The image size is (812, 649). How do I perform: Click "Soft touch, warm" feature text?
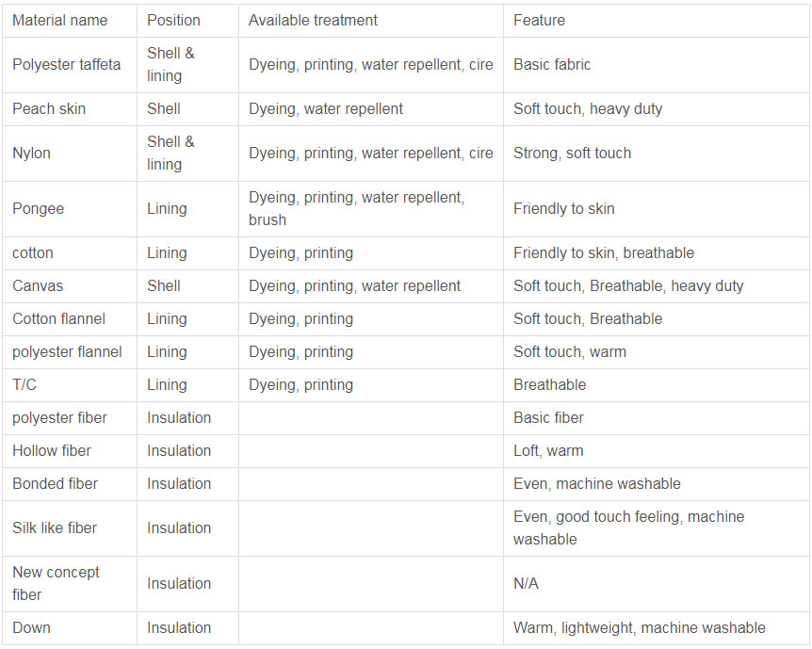pos(569,352)
